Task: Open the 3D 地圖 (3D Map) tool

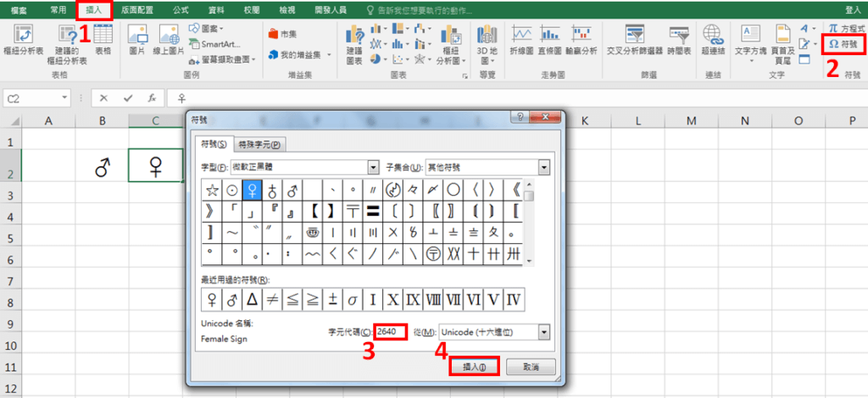Action: [x=487, y=44]
